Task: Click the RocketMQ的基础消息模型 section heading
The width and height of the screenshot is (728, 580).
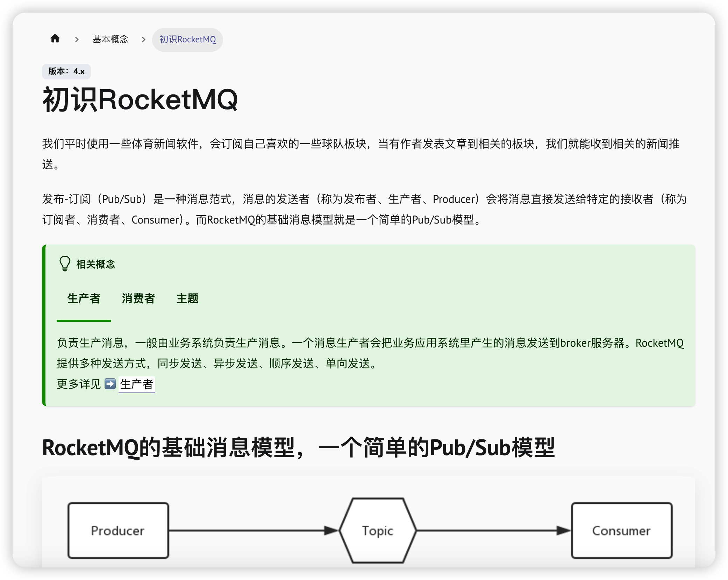Action: [298, 448]
